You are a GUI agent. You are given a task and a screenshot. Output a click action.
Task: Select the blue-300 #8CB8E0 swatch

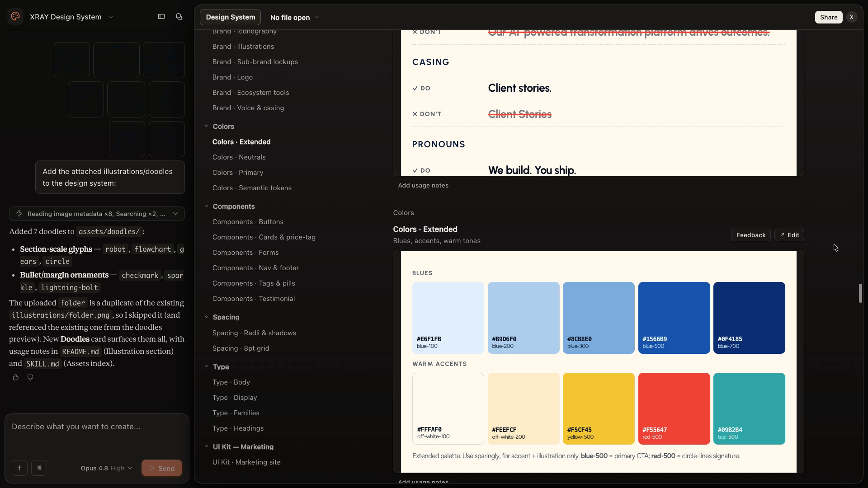click(599, 318)
